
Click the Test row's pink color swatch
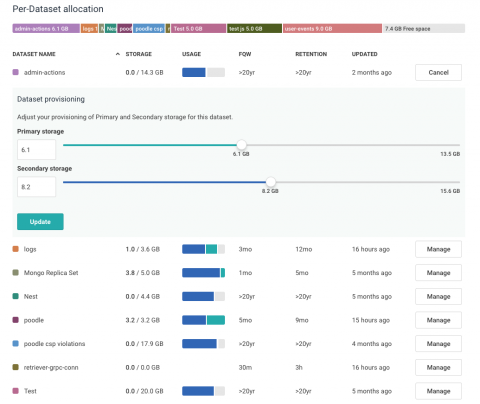tap(15, 391)
